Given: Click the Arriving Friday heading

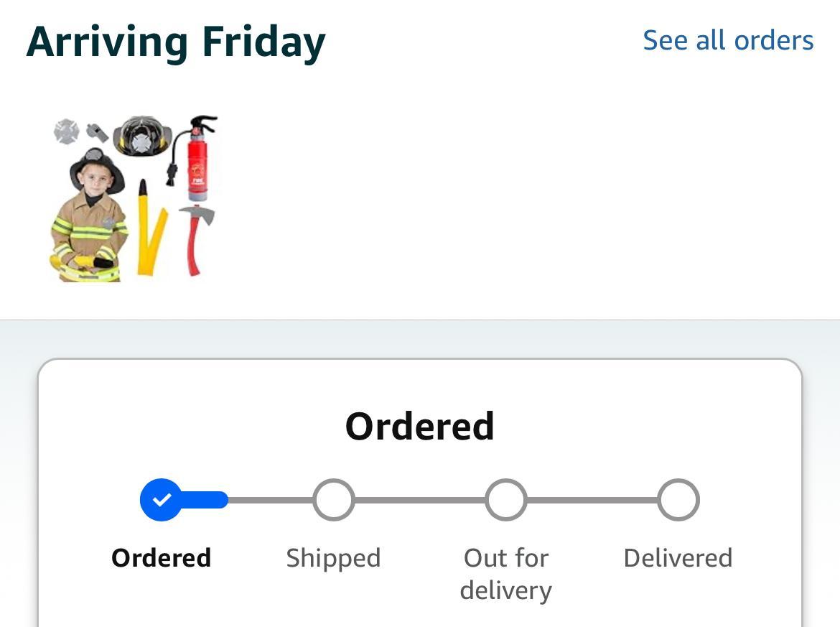Looking at the screenshot, I should (x=176, y=42).
